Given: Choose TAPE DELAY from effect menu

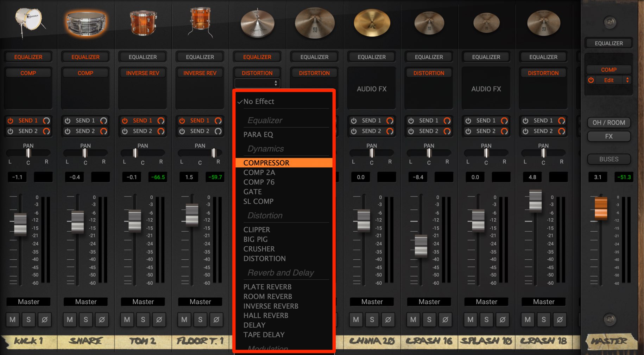Looking at the screenshot, I should (x=284, y=335).
